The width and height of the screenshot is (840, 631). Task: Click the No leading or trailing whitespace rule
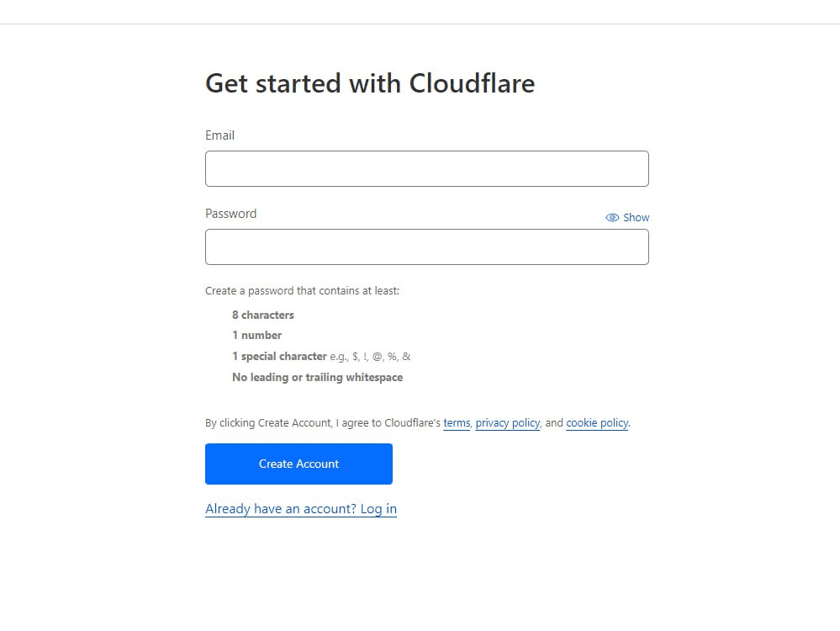pos(317,377)
